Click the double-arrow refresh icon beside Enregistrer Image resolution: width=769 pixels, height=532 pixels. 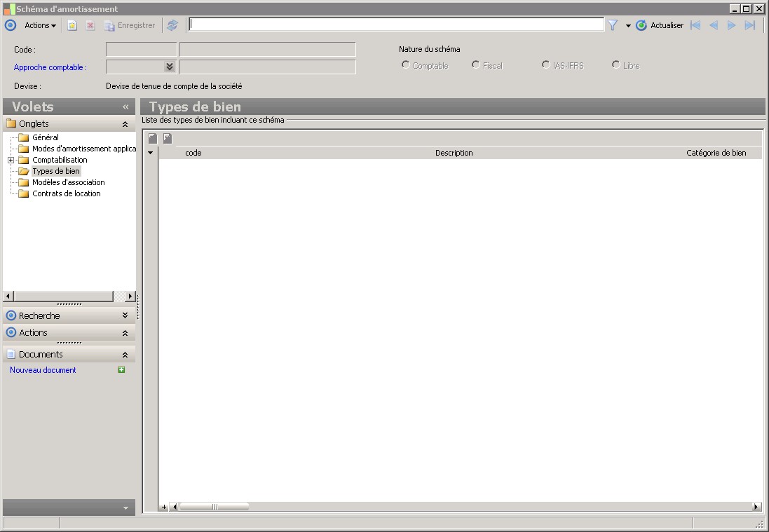point(172,25)
